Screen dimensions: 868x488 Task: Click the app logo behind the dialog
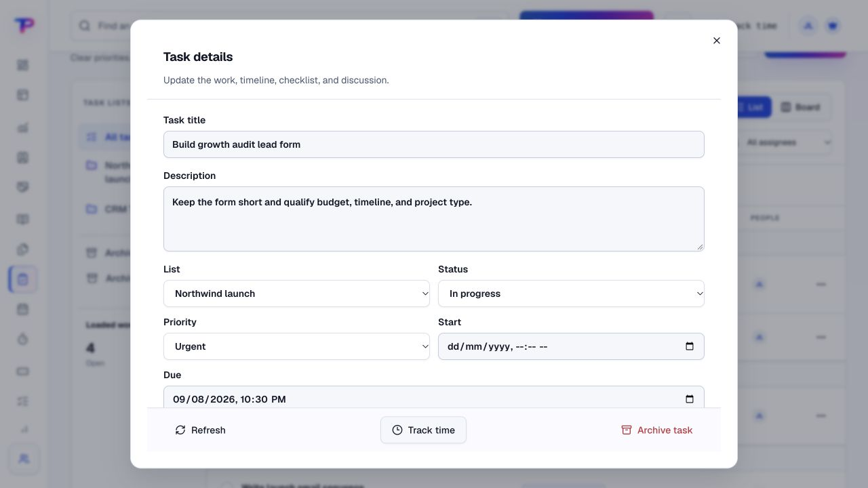click(x=24, y=25)
